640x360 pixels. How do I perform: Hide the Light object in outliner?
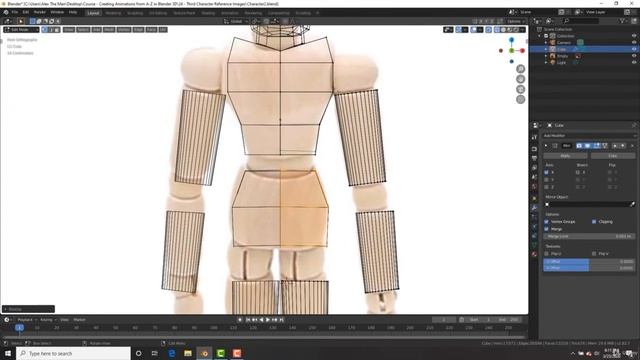click(x=634, y=62)
